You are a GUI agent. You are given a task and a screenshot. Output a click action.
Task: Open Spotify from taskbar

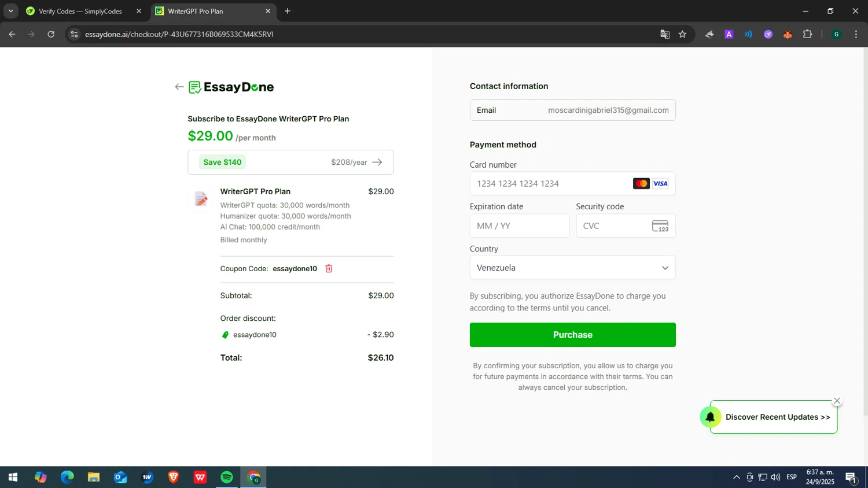coord(227,477)
